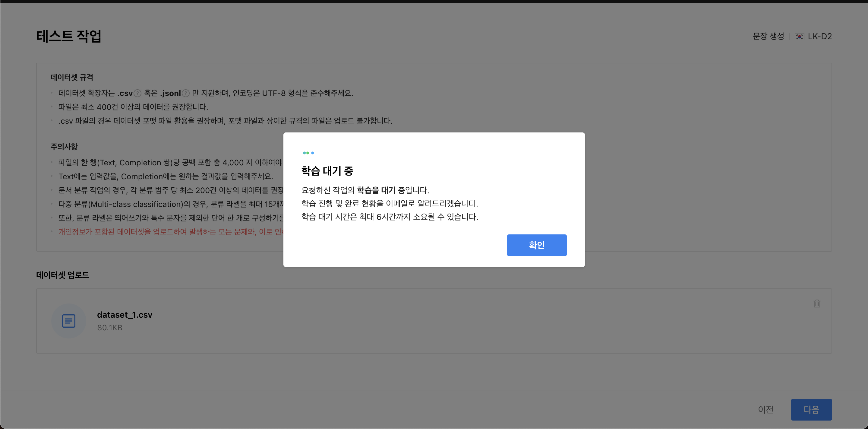Click the 주의사항 heading
The height and width of the screenshot is (429, 868).
(x=64, y=147)
